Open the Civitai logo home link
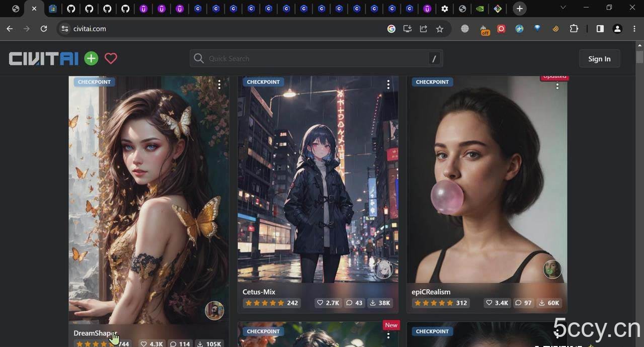 click(44, 59)
